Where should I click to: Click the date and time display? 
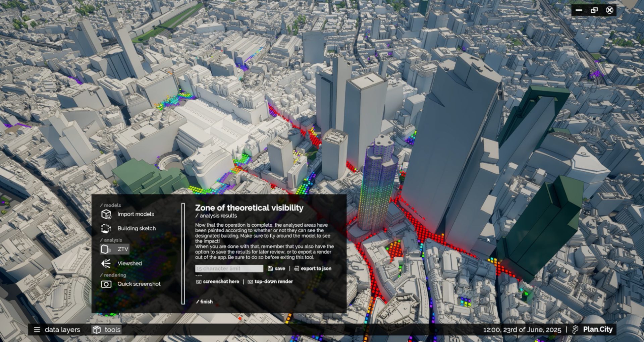point(522,330)
